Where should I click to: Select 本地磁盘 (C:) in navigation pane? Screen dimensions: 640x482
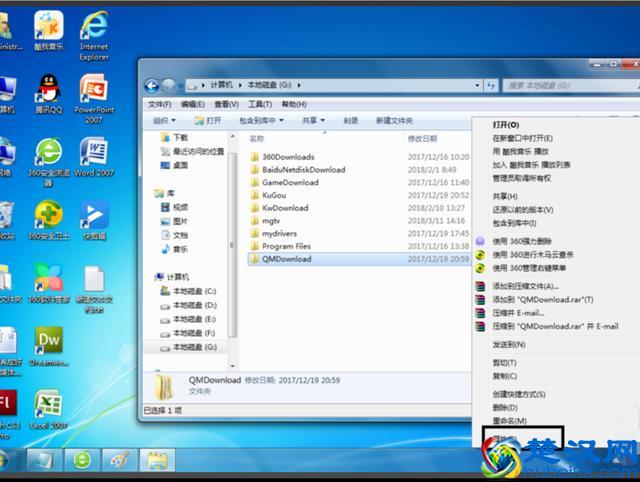coord(188,291)
